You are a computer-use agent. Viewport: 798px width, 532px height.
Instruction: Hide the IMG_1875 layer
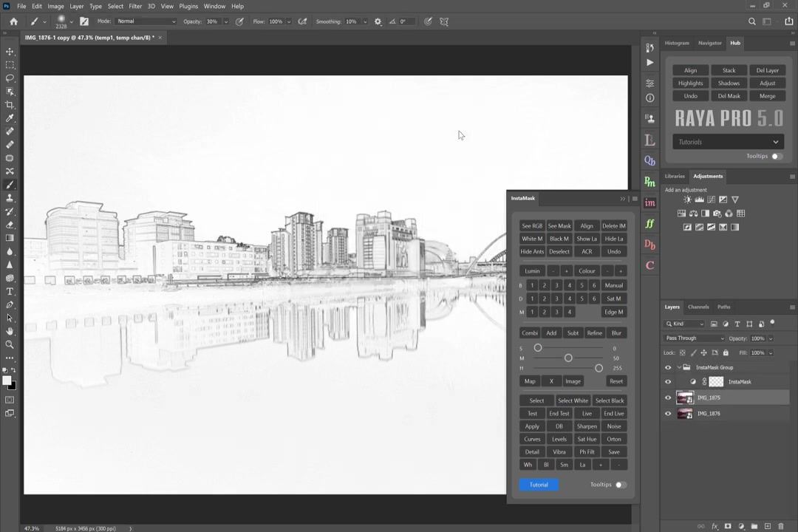(668, 398)
